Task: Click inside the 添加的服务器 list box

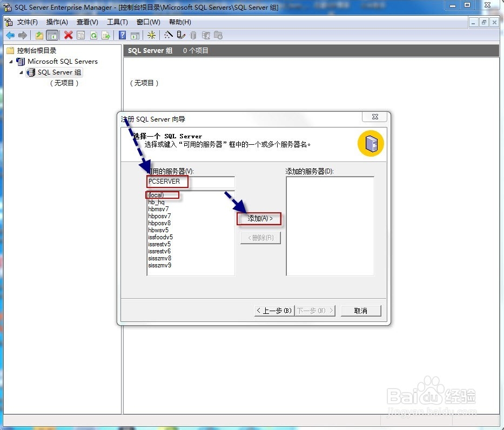Action: coord(330,226)
